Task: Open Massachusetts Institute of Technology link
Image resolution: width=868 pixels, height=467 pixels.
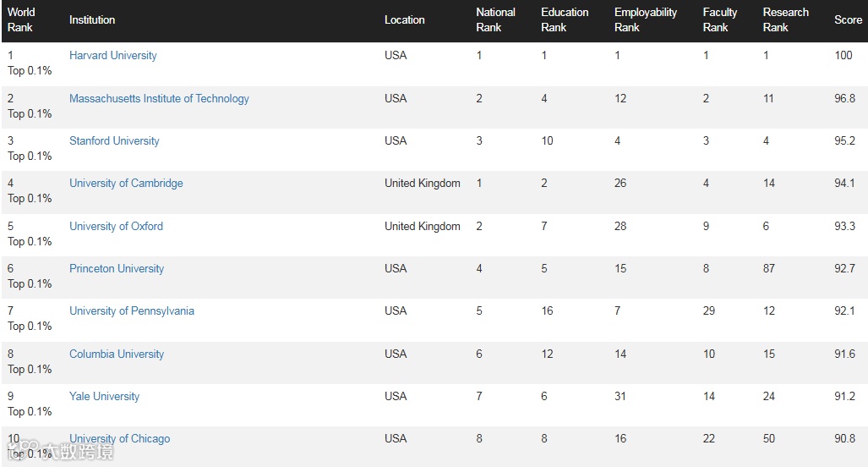Action: pos(159,99)
